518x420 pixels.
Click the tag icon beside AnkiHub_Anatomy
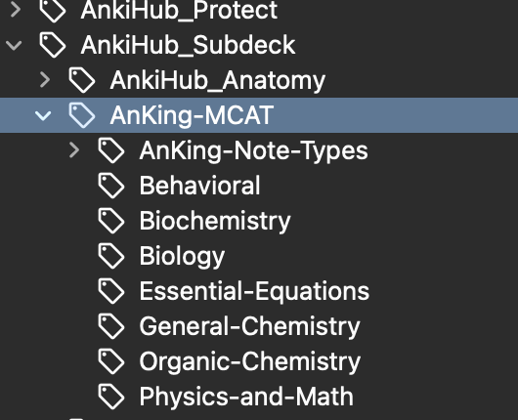pyautogui.click(x=81, y=80)
